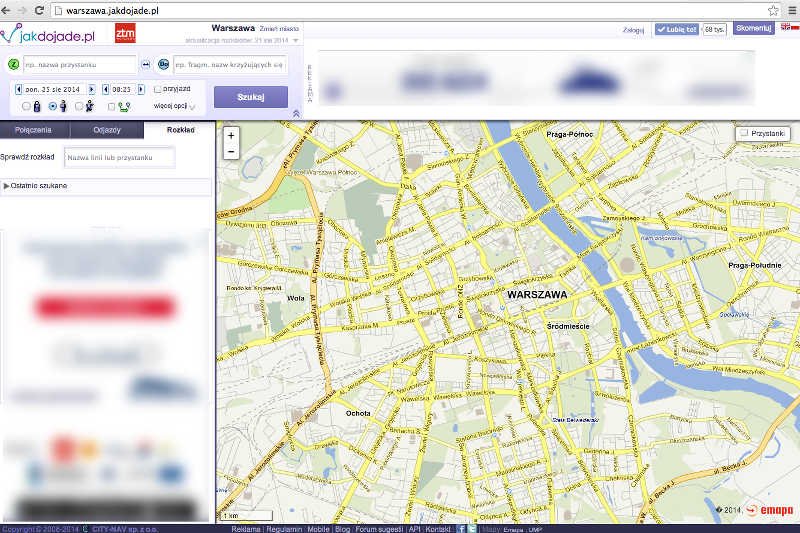
Task: Zoom in the map with plus button
Action: (231, 135)
